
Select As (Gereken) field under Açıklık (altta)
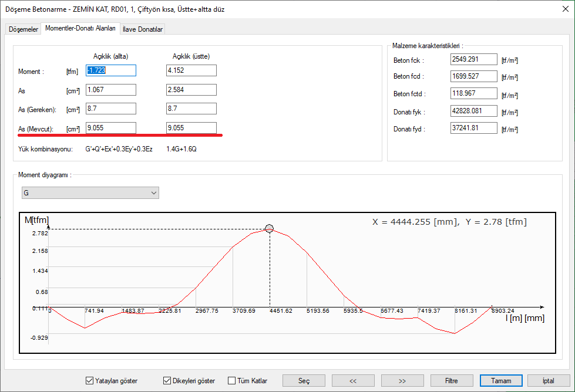111,109
